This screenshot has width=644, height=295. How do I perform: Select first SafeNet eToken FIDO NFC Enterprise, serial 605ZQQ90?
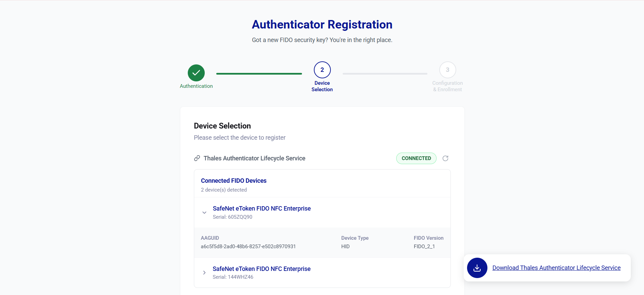click(x=322, y=212)
